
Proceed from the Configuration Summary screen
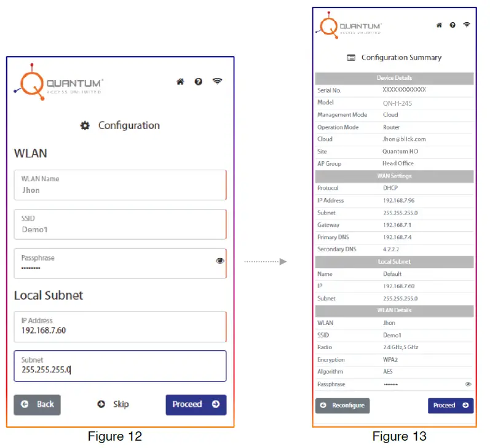click(x=451, y=406)
